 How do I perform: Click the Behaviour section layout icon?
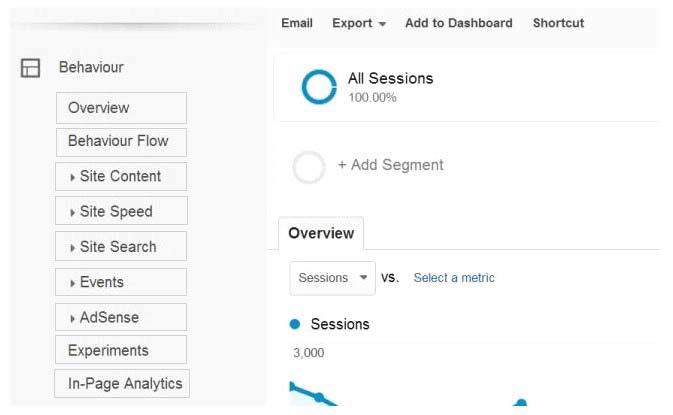[x=30, y=68]
